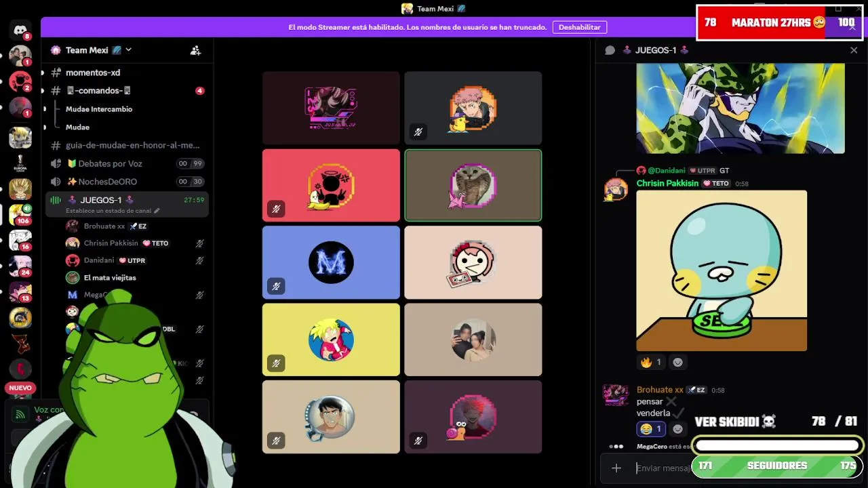Add reaction to Brohuate xx's message
Screen dimensions: 868x488
[677, 429]
